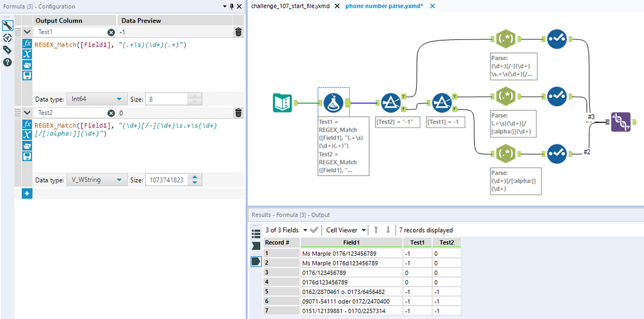Screen dimensions: 644x319
Task: Select the Test1 column header in results
Action: coord(418,242)
